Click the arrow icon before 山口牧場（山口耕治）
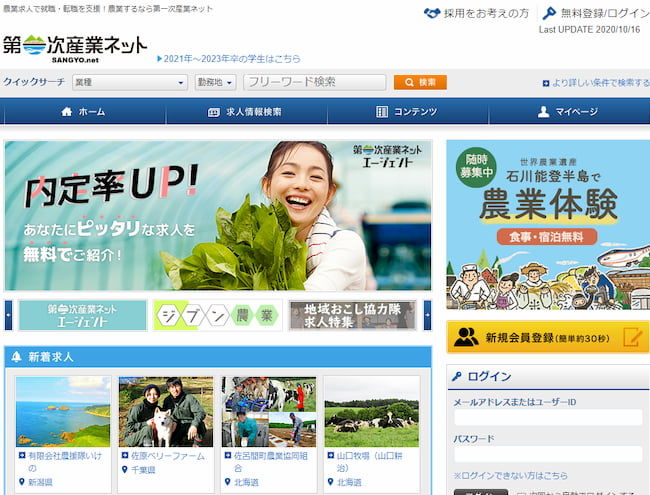The image size is (650, 495). coord(330,456)
